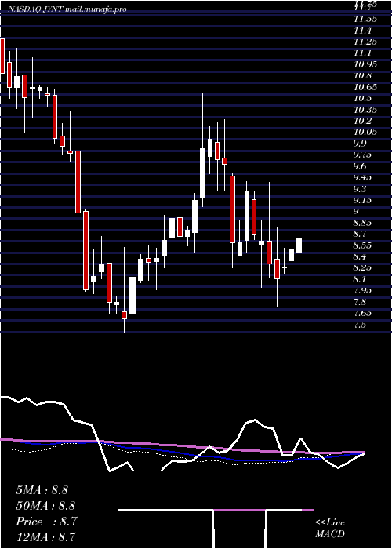
Task: Click the <<Live MACD label
Action: click(x=330, y=529)
